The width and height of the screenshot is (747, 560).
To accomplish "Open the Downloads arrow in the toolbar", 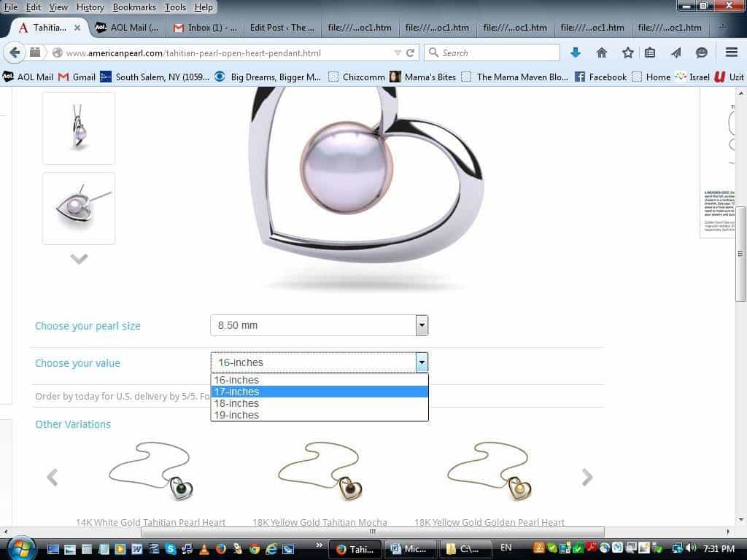I will coord(576,52).
